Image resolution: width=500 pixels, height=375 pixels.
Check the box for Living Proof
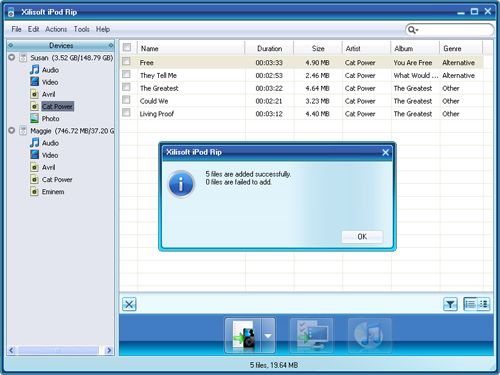(126, 112)
